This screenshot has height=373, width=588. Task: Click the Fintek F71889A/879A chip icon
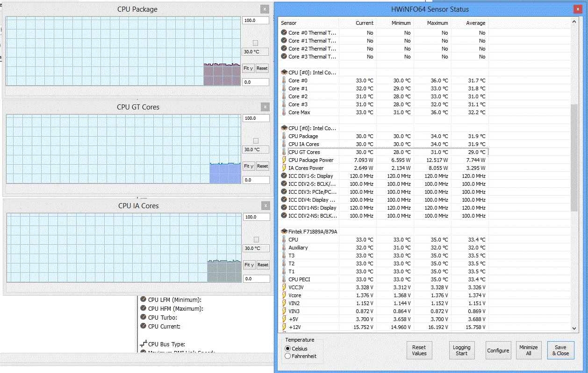pos(284,232)
